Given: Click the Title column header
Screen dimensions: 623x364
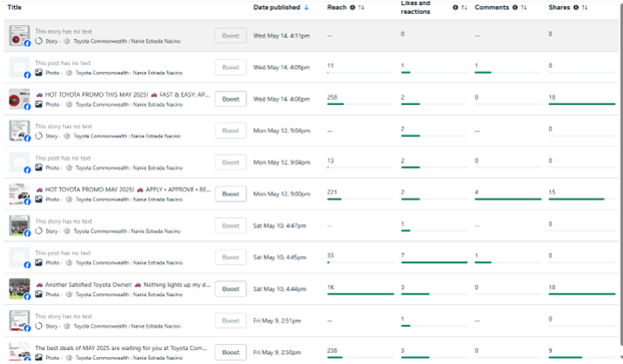Looking at the screenshot, I should 14,8.
